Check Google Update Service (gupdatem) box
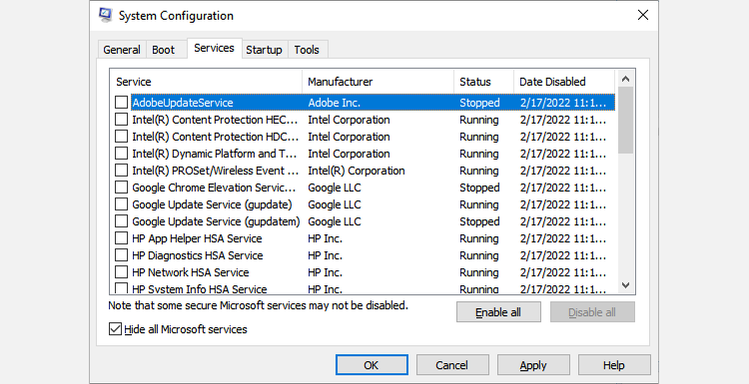749x384 pixels. click(121, 221)
